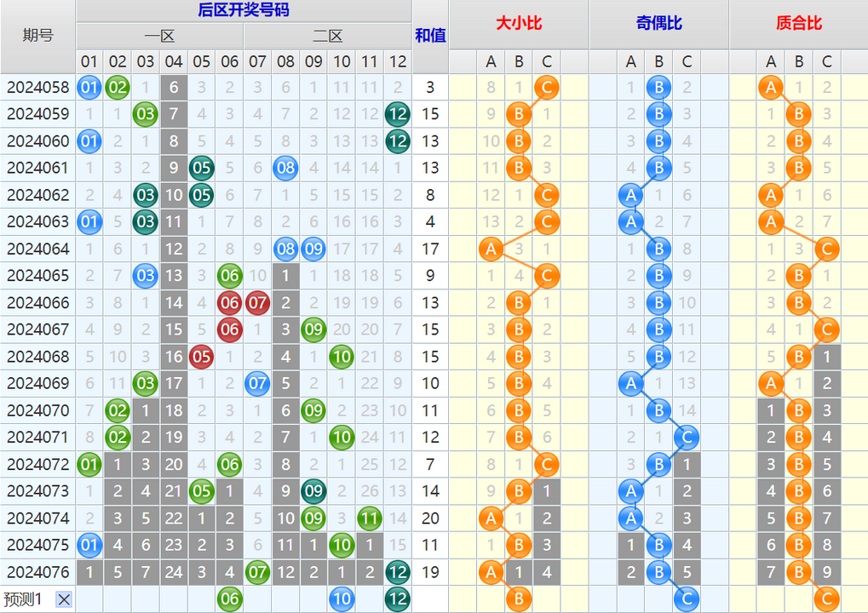Select blue ball 07 in row 2024069

[257, 384]
